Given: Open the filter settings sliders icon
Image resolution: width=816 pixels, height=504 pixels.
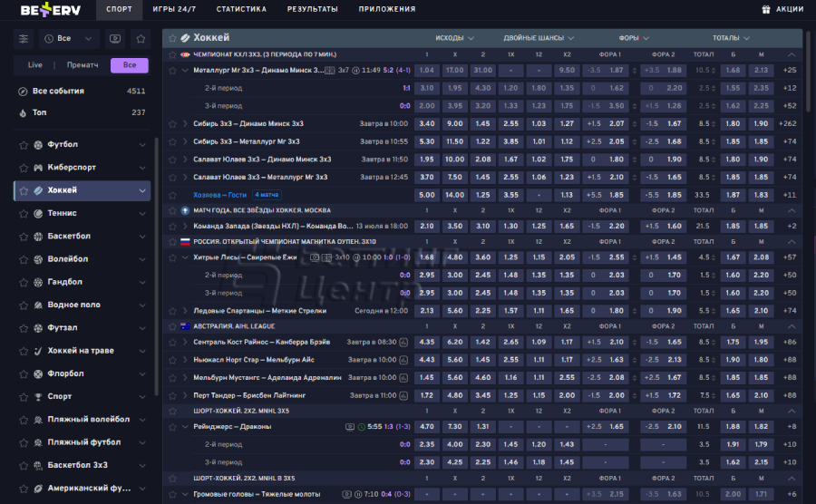Looking at the screenshot, I should coord(24,38).
